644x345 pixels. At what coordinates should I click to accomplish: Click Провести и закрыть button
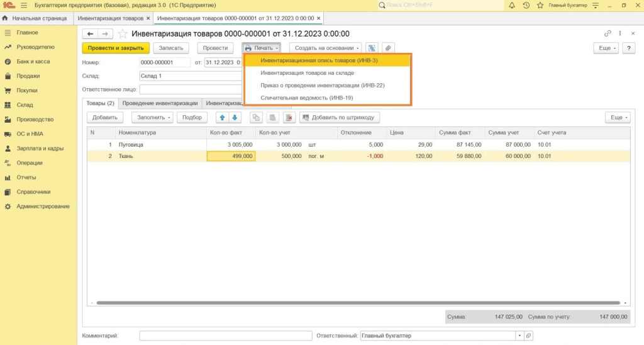116,48
